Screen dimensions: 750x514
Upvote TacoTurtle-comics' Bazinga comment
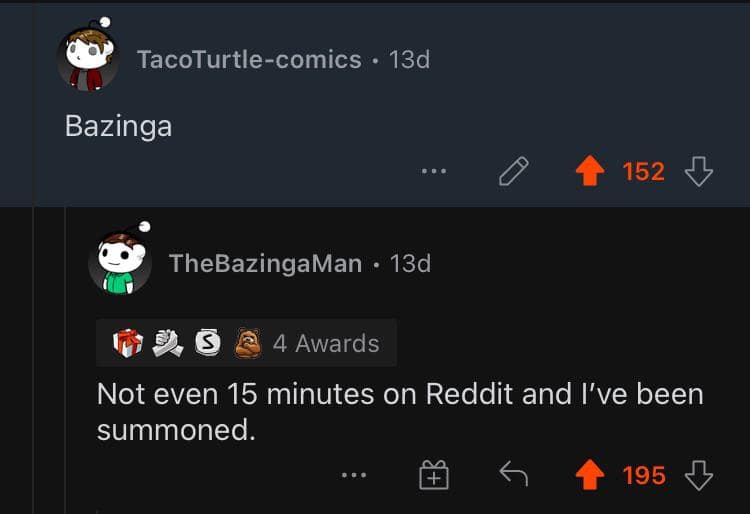click(590, 172)
